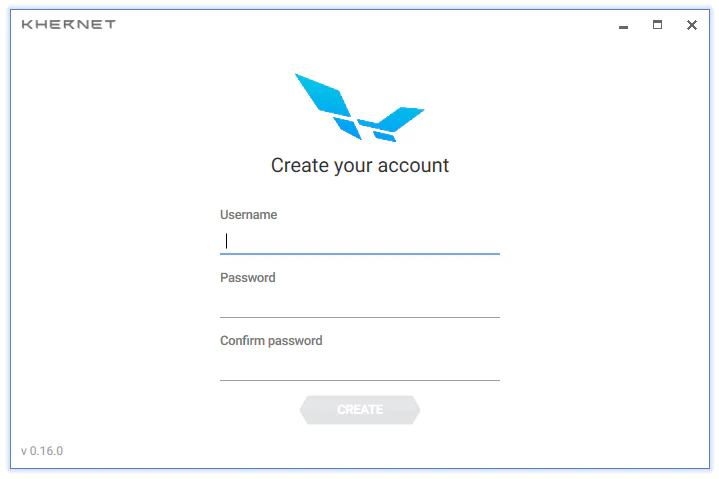Focus the Confirm password input field
This screenshot has width=719, height=479.
pyautogui.click(x=360, y=367)
